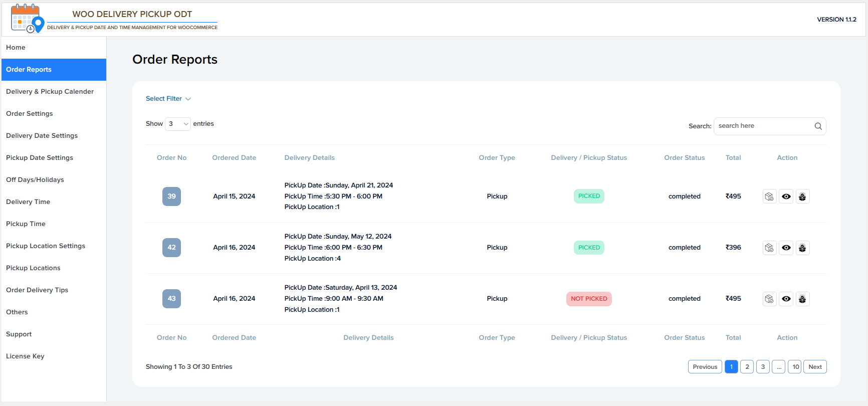View order 42 details via eye icon
868x406 pixels.
pos(786,248)
